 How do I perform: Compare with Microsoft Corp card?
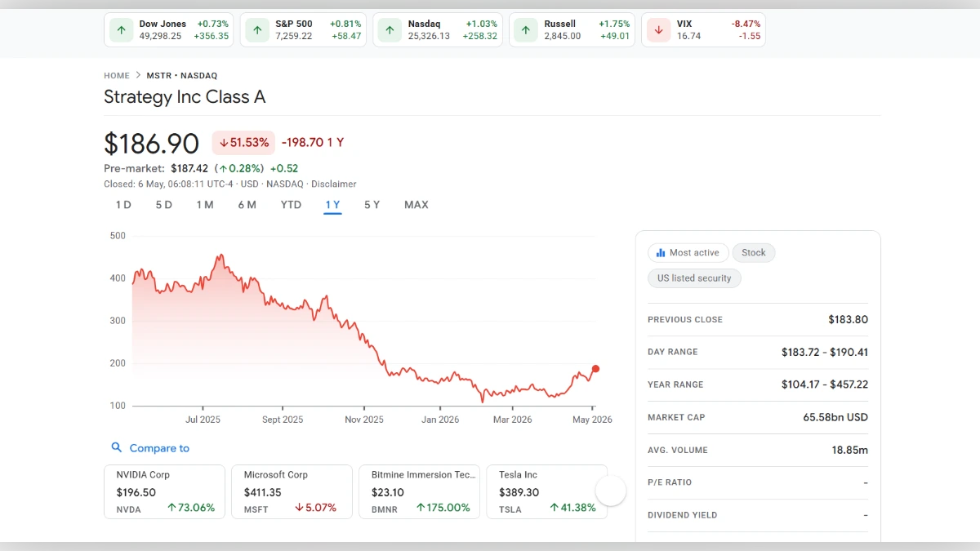[x=292, y=491]
